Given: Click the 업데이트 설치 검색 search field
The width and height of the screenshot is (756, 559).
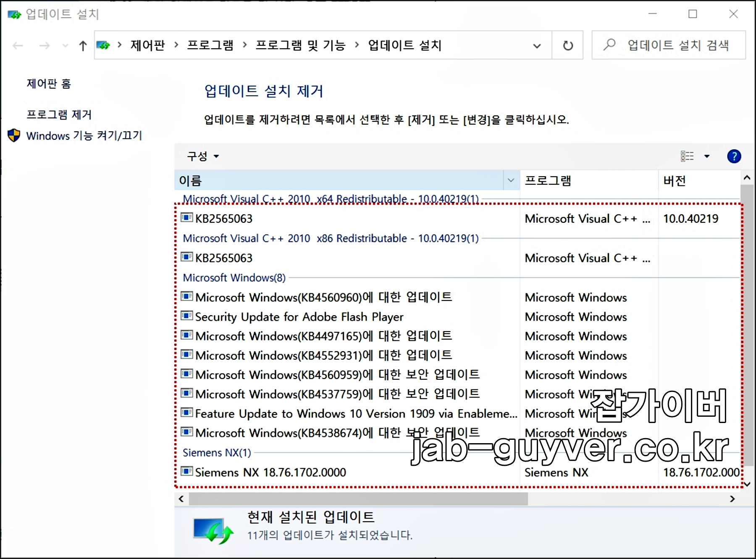Looking at the screenshot, I should click(669, 45).
